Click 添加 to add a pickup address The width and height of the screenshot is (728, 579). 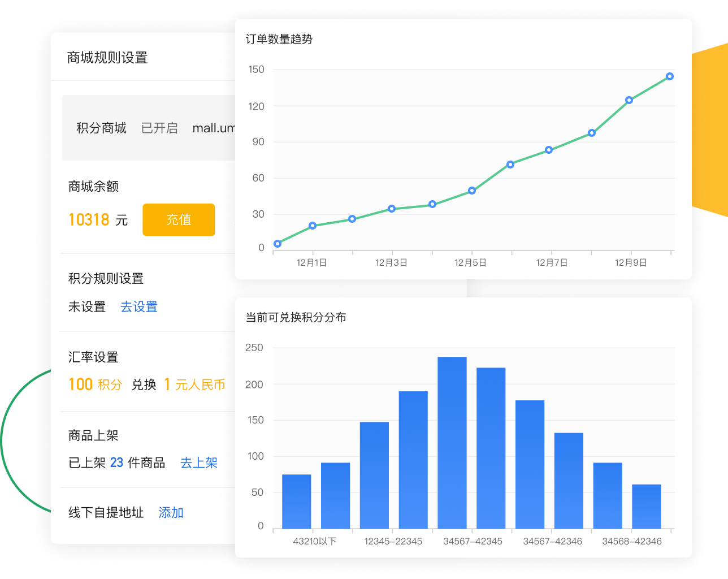pos(171,513)
